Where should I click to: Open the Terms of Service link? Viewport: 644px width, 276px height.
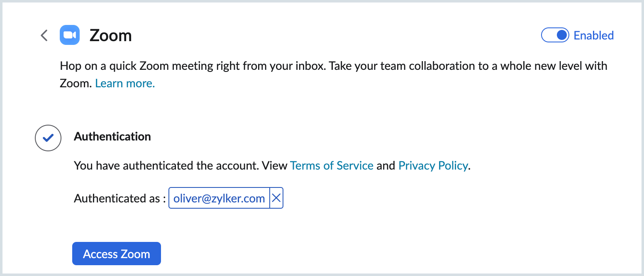pyautogui.click(x=332, y=166)
